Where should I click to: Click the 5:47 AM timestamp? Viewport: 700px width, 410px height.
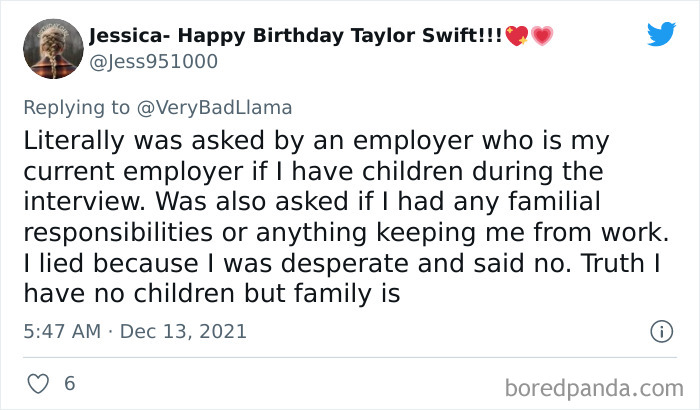coord(62,331)
